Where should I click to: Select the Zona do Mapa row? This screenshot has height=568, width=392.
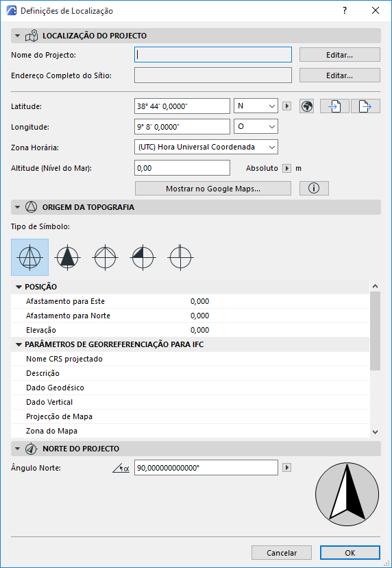click(190, 431)
